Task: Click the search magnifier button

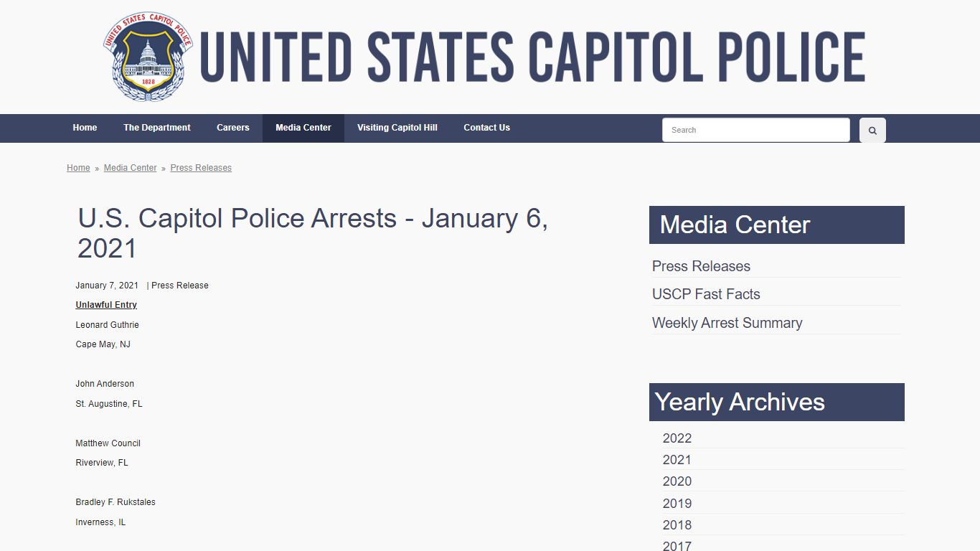Action: click(872, 131)
